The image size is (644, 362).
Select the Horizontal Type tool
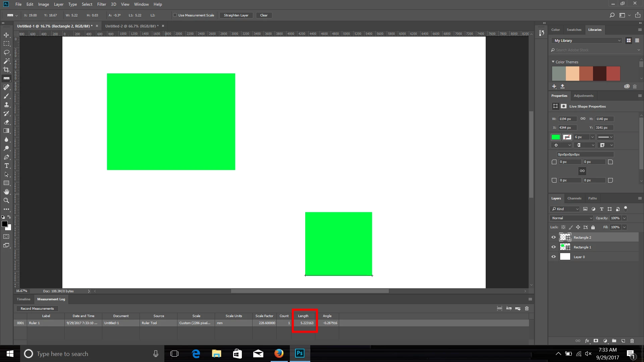[x=6, y=166]
